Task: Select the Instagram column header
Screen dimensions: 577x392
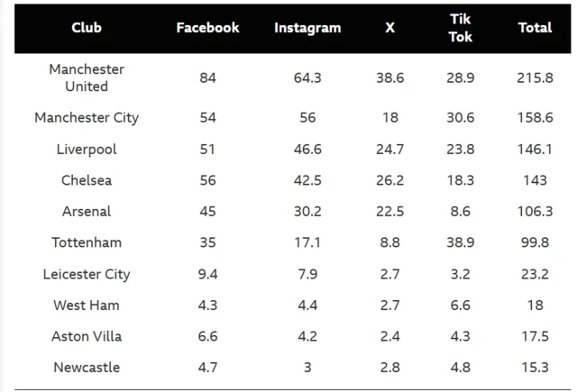Action: tap(307, 28)
